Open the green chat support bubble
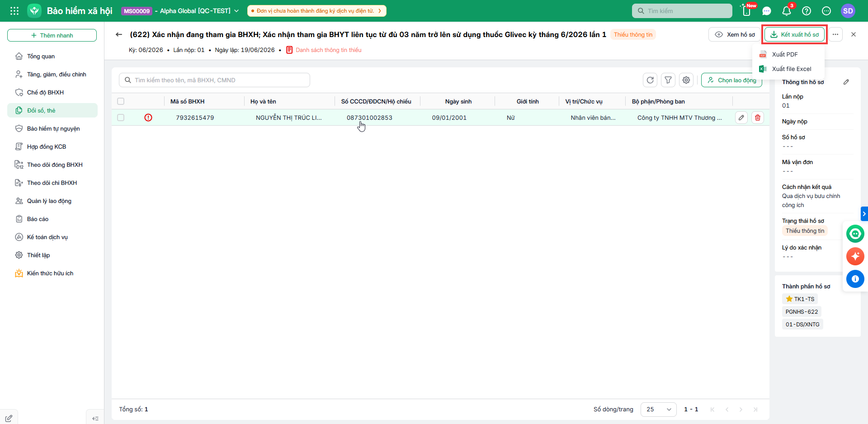This screenshot has height=424, width=868. pyautogui.click(x=855, y=234)
